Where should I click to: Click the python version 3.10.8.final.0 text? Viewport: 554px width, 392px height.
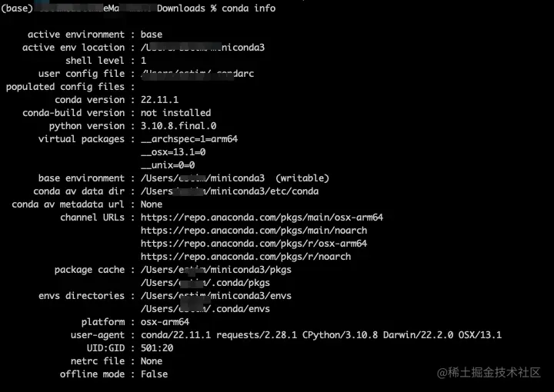179,126
